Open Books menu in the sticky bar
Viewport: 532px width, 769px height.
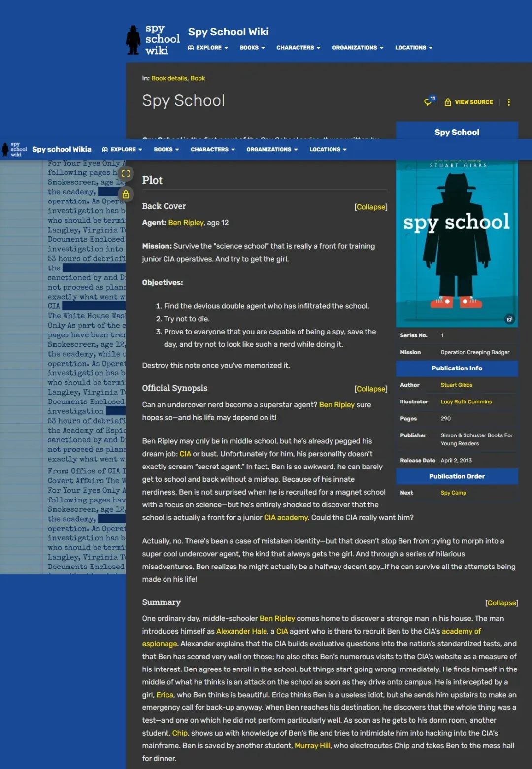point(166,149)
